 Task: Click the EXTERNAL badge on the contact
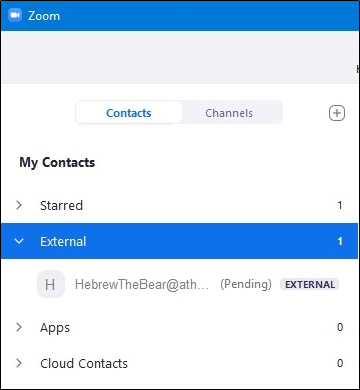pos(310,285)
